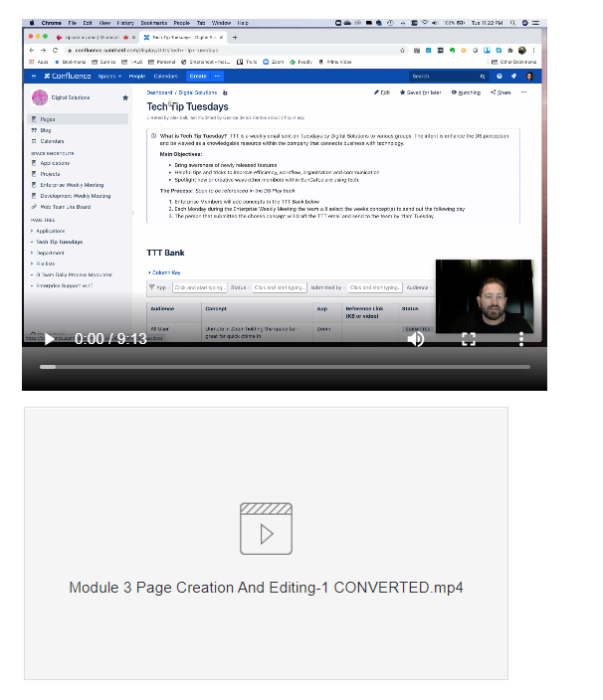Click the Tech Tip Tuesdays page title
Image resolution: width=603 pixels, height=700 pixels.
pyautogui.click(x=188, y=106)
